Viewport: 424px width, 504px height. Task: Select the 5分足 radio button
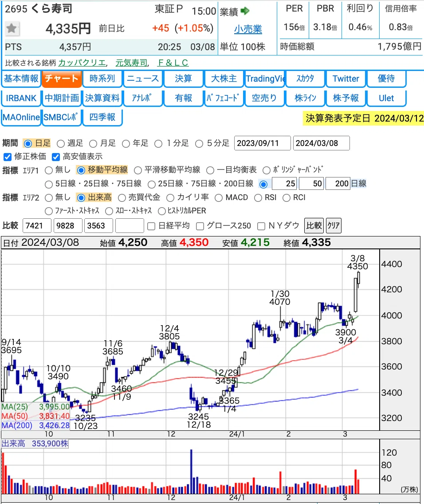[x=199, y=143]
